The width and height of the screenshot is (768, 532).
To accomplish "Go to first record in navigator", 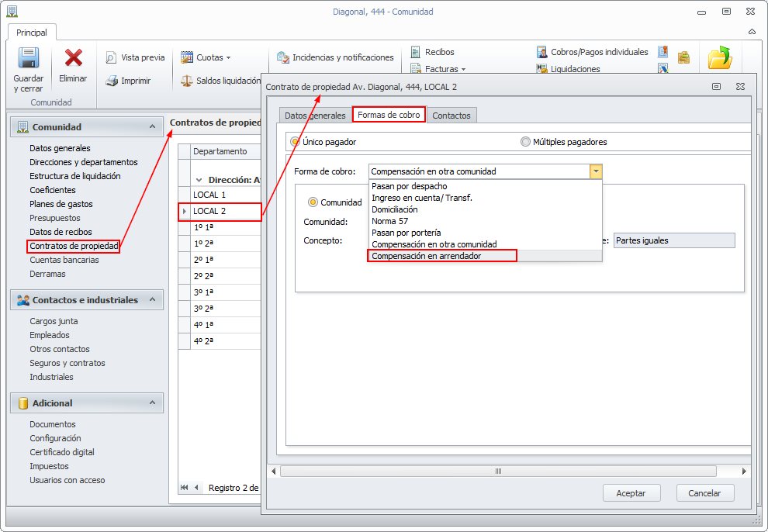I will (x=184, y=488).
